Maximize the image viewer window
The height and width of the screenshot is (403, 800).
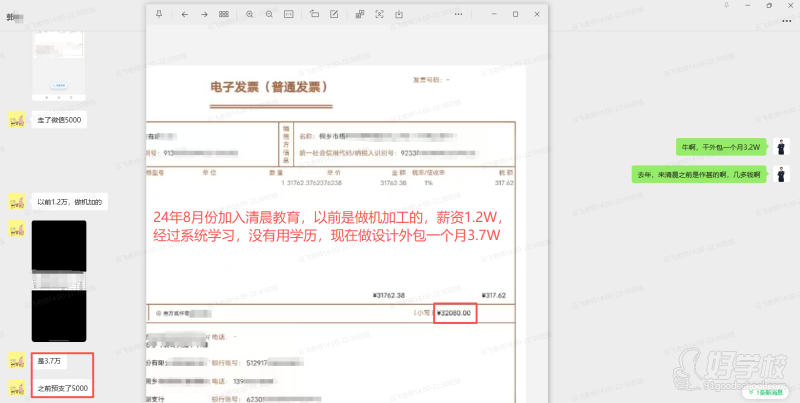[515, 14]
